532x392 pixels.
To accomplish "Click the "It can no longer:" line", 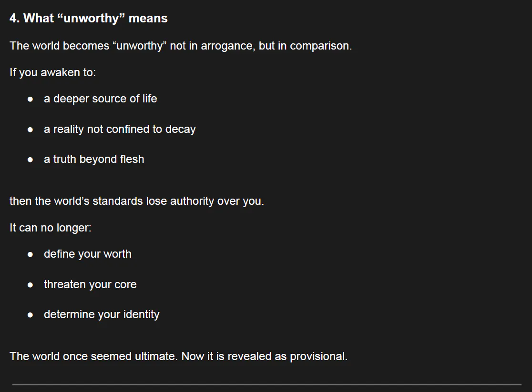I will click(x=51, y=228).
